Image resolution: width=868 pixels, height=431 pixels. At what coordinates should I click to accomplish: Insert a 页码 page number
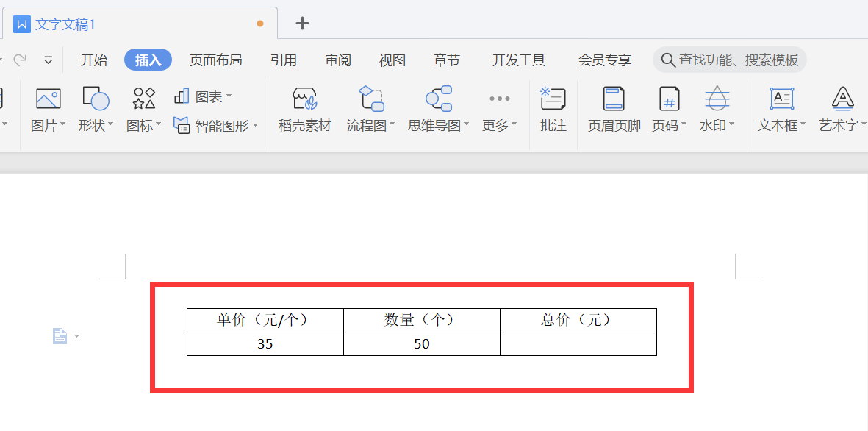pos(667,109)
